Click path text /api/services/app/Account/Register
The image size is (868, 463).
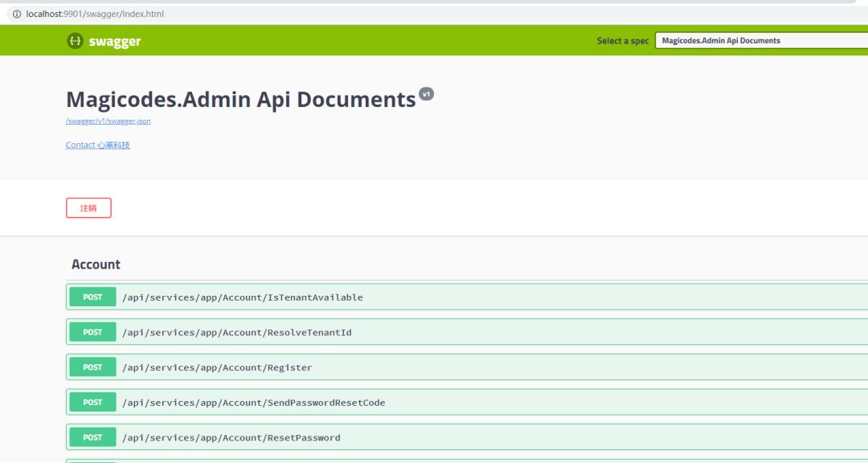coord(217,367)
